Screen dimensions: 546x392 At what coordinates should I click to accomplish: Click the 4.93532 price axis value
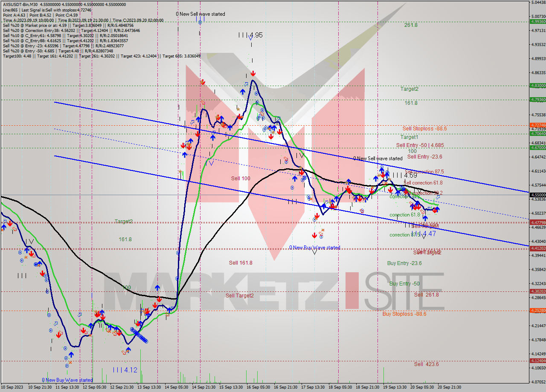click(x=538, y=44)
